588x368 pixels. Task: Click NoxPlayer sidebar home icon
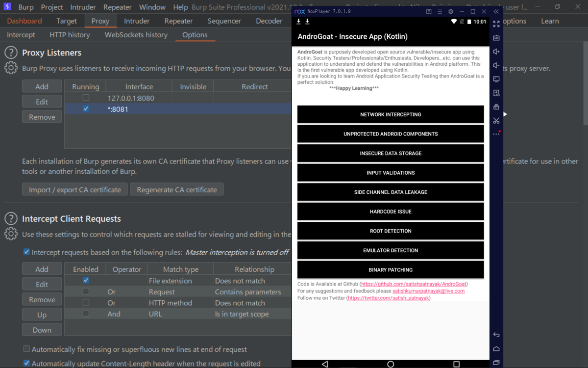pyautogui.click(x=496, y=349)
